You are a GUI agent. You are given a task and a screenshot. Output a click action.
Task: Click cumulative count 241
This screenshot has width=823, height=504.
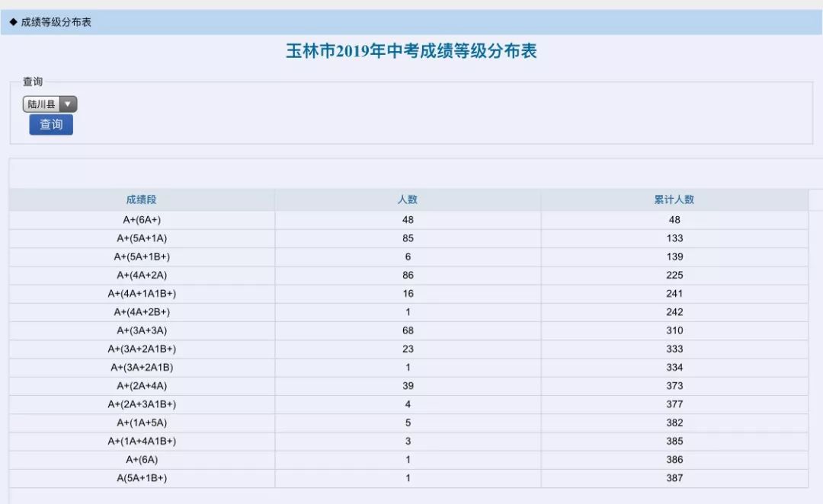(x=674, y=294)
